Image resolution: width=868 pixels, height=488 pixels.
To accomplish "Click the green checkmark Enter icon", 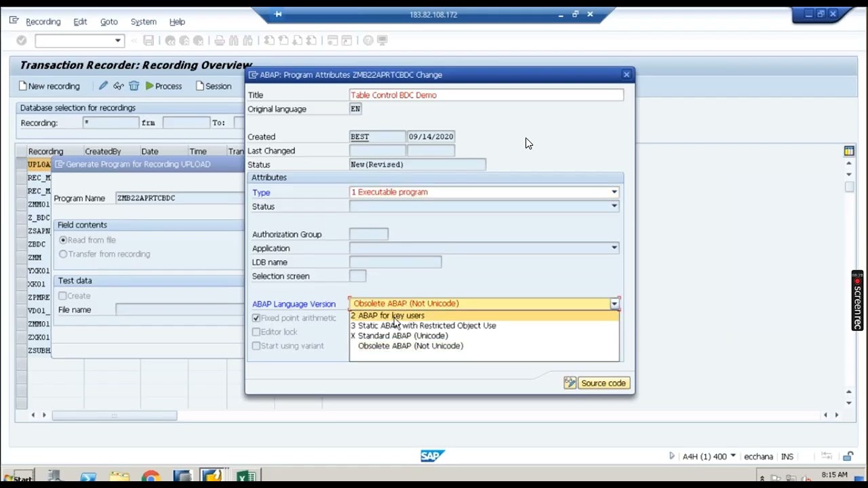I will point(21,41).
